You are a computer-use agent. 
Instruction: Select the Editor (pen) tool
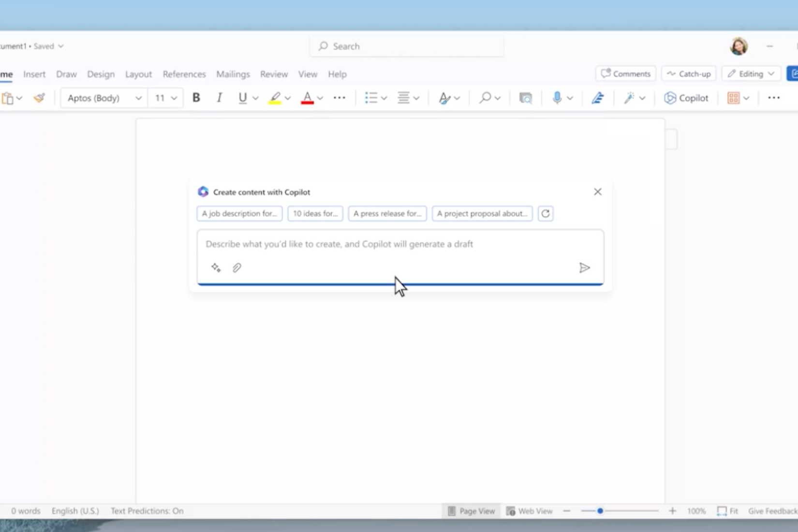598,98
